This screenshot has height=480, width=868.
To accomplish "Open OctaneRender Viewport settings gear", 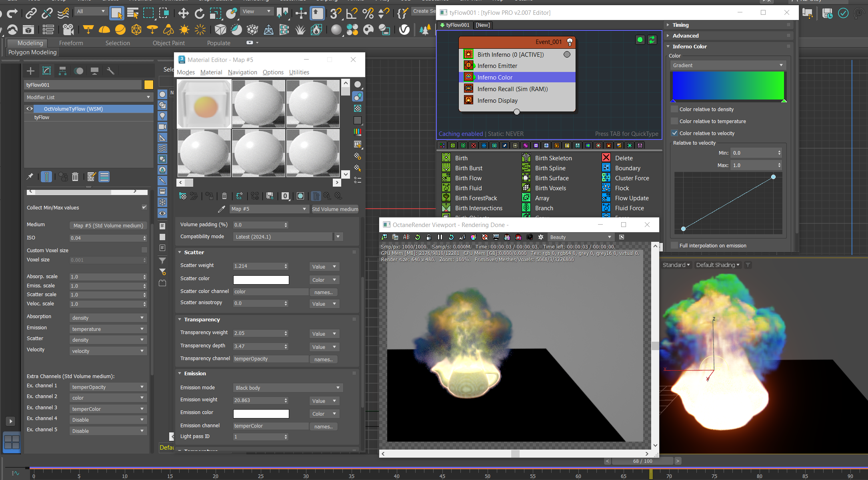I will point(541,237).
